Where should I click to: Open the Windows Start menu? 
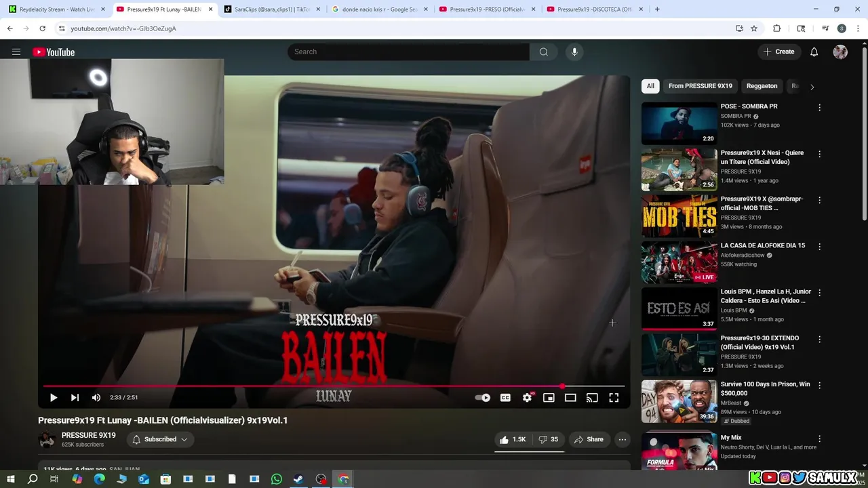[10, 479]
